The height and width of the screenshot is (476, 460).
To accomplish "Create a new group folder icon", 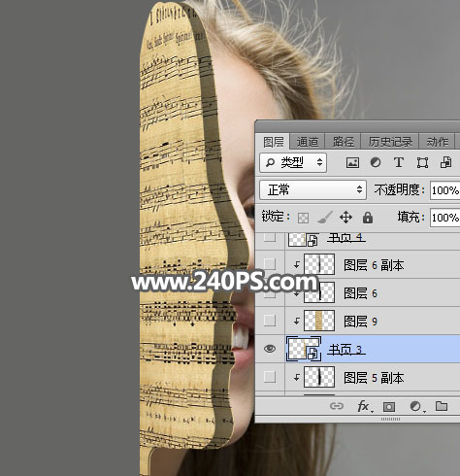I will [x=442, y=406].
